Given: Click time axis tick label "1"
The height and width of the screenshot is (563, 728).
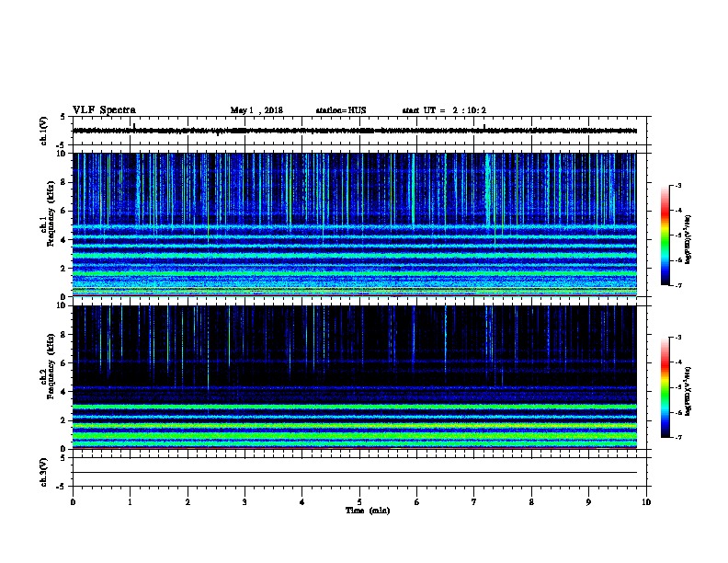Looking at the screenshot, I should (x=130, y=502).
